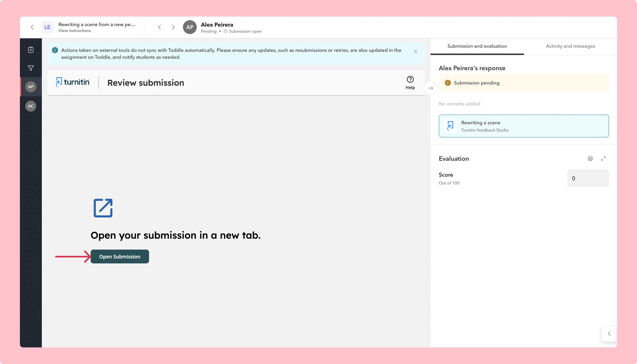Click the Turnitin icon on the response card

[450, 126]
